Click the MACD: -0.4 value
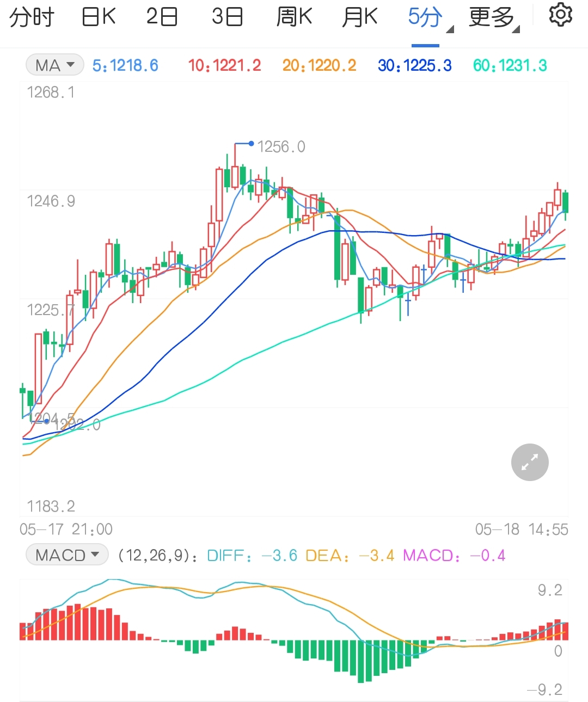 (454, 556)
